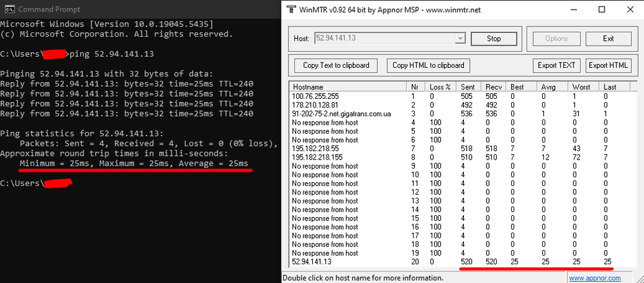Click the Stop button
The image size is (644, 283).
494,39
